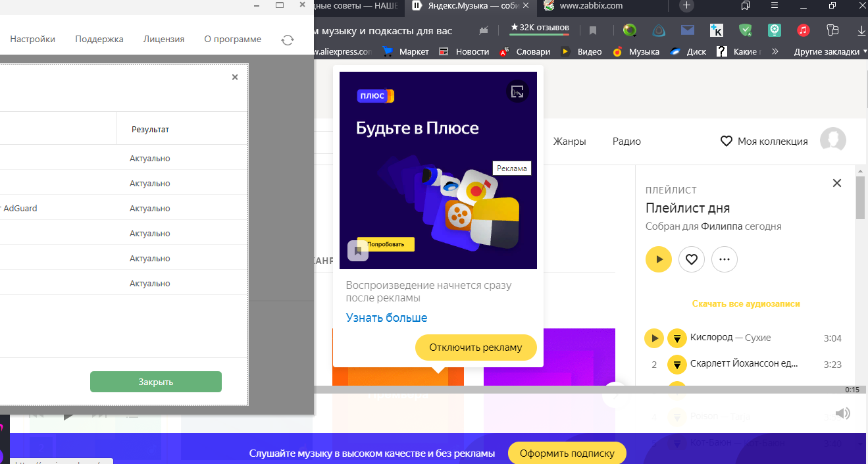Click the mail envelope extension icon
Viewport: 868px width, 464px height.
688,30
